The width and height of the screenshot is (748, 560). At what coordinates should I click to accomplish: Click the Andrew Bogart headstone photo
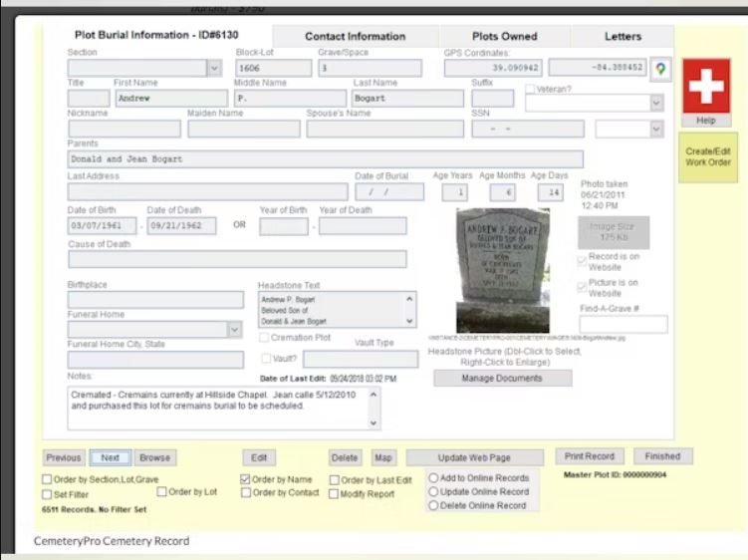pyautogui.click(x=503, y=270)
